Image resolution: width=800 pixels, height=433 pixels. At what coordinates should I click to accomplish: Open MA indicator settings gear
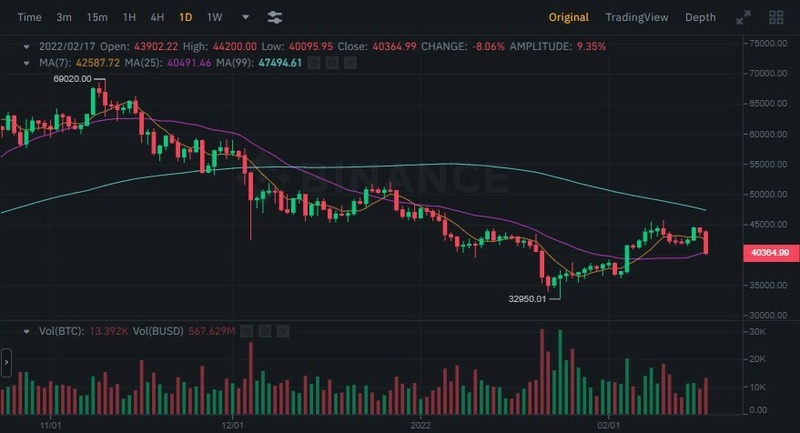point(329,62)
